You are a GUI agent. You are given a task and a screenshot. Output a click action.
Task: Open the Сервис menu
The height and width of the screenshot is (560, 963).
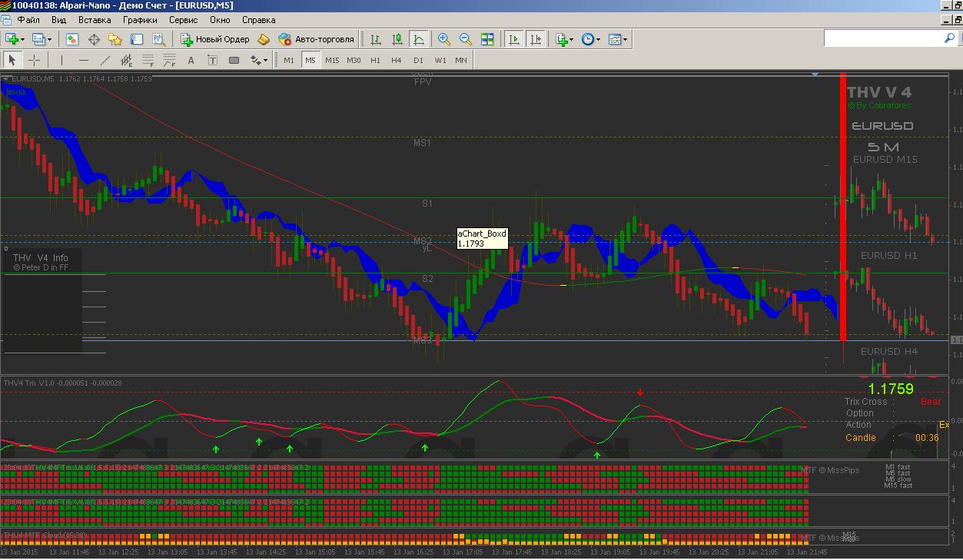pos(183,20)
